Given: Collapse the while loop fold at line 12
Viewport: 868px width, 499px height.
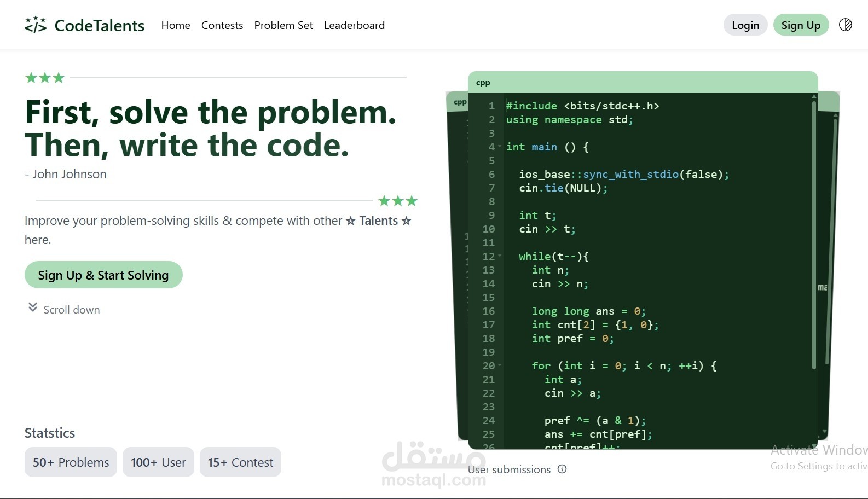Looking at the screenshot, I should coord(500,256).
